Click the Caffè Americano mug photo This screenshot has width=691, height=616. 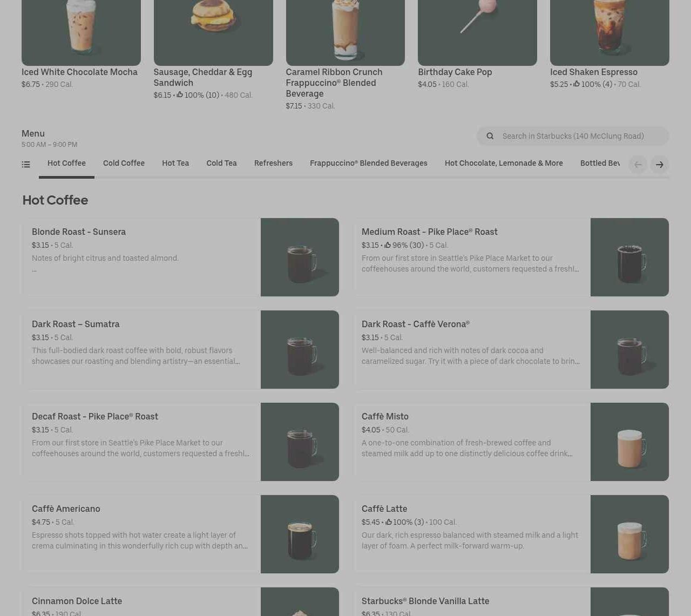coord(300,534)
